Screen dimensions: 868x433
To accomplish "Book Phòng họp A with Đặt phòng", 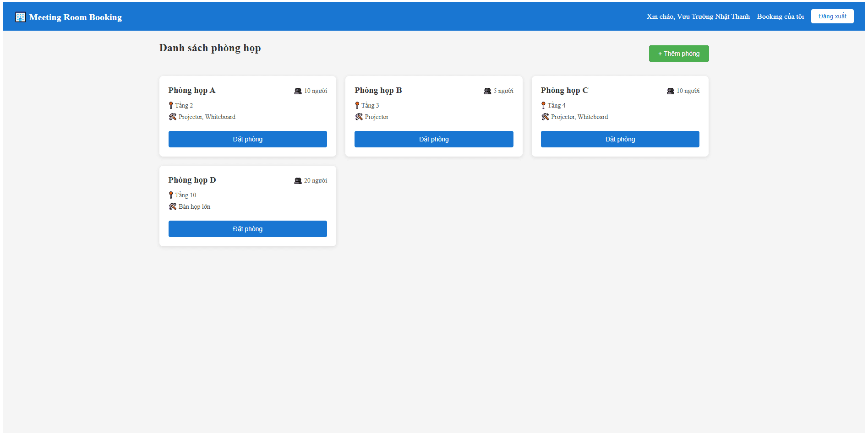I will (x=247, y=139).
